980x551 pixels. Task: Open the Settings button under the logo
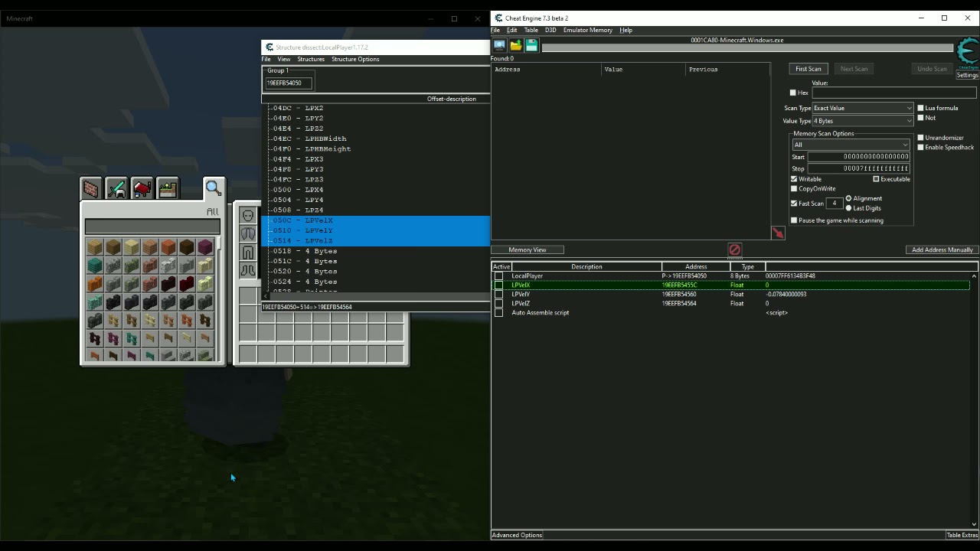(x=967, y=75)
